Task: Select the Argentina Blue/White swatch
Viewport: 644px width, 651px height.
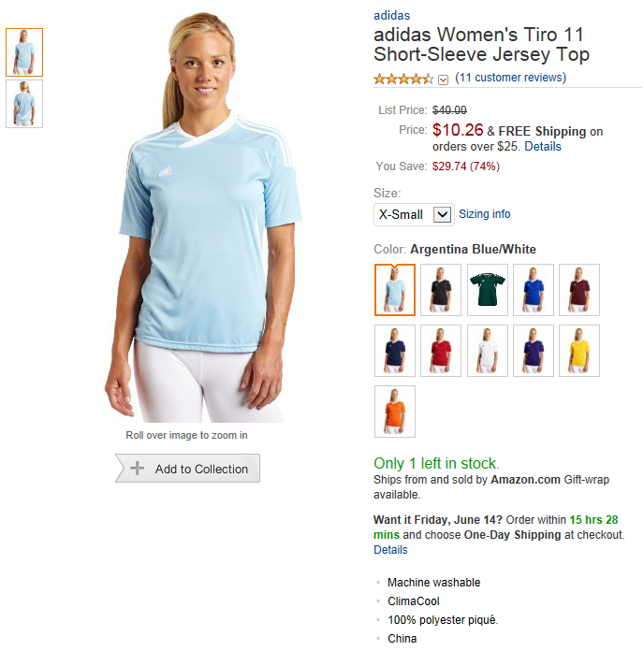Action: (x=395, y=290)
